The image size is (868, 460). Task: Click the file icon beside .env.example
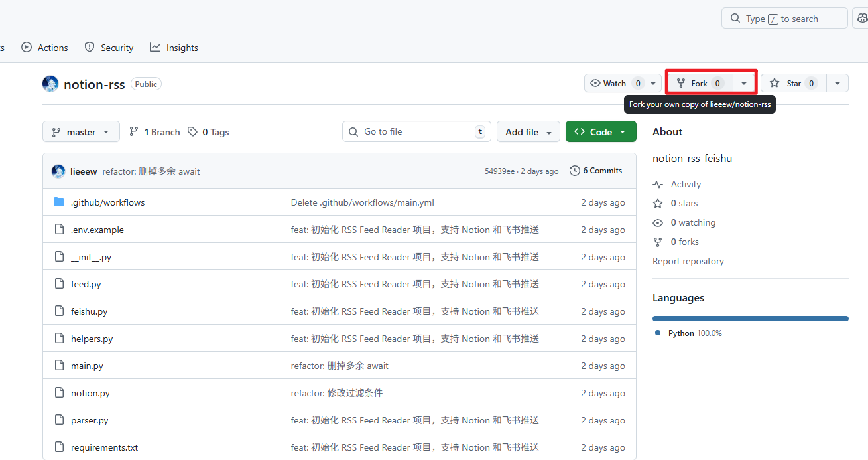pos(59,230)
